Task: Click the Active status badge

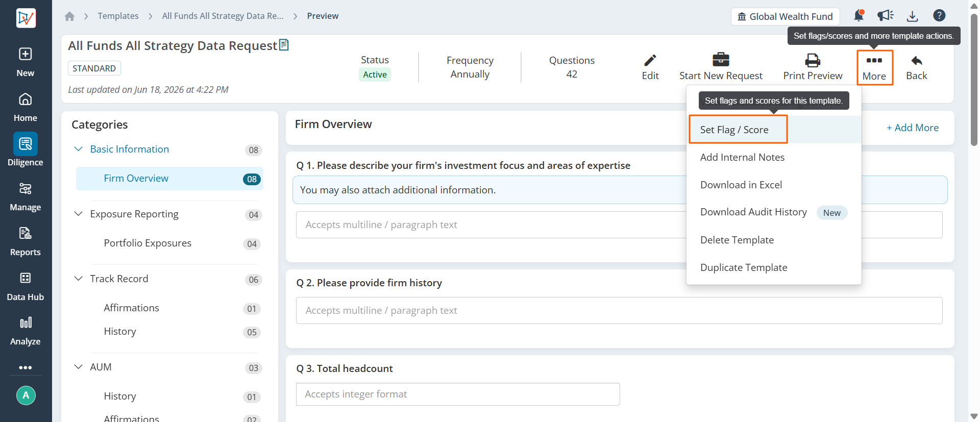Action: (x=375, y=75)
